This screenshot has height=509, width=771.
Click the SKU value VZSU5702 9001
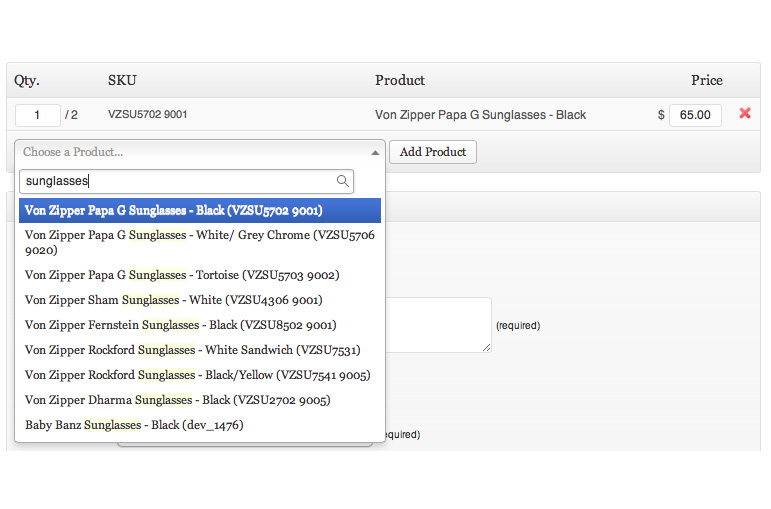tap(148, 115)
